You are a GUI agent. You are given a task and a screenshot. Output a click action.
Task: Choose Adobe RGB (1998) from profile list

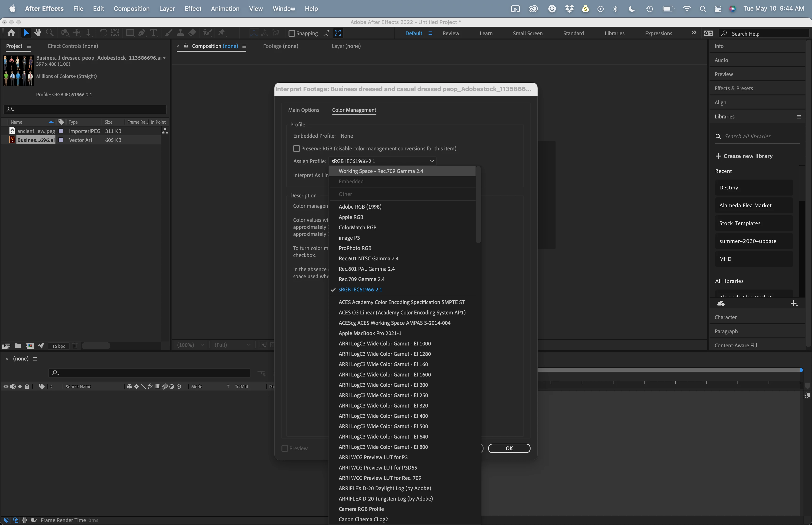point(360,207)
